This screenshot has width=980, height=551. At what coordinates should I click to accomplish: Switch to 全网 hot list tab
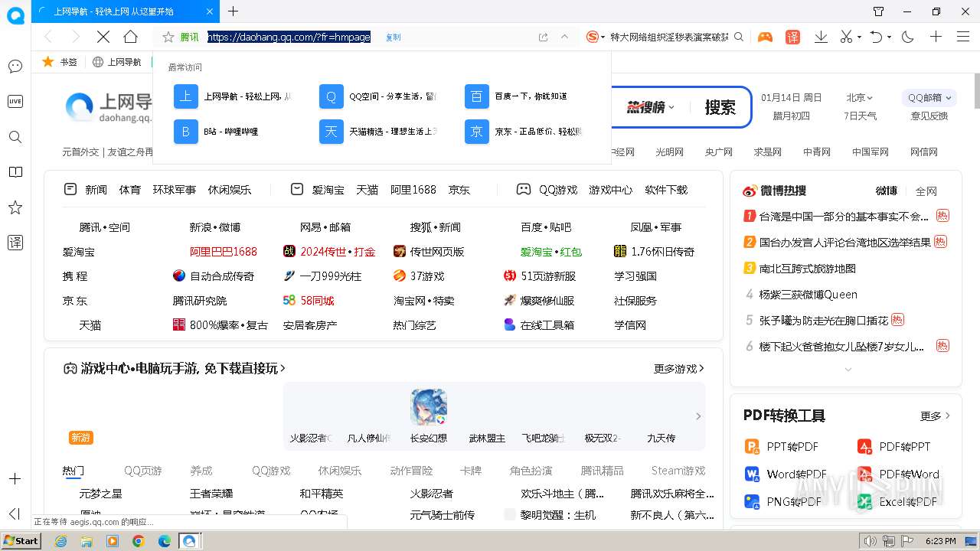click(x=926, y=191)
